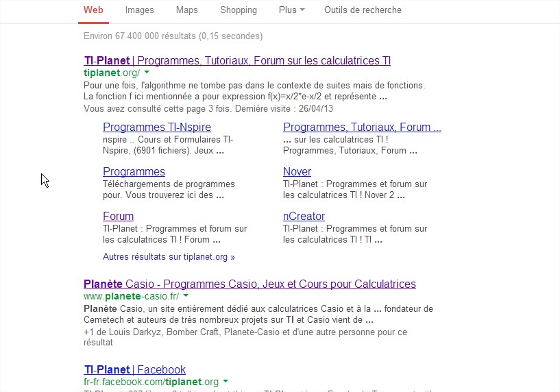This screenshot has height=392, width=560.
Task: Click the fr-fr.facebook.com/tiplanet.org URL text
Action: tap(151, 382)
